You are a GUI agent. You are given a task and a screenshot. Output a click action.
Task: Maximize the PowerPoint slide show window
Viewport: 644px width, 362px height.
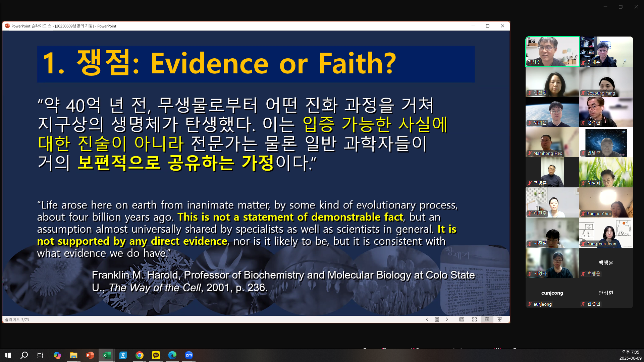pos(487,26)
